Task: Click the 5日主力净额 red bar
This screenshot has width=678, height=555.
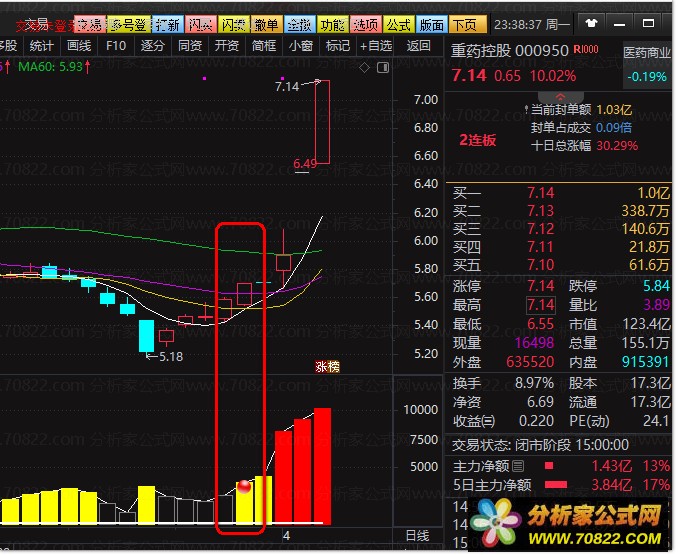Action: pyautogui.click(x=556, y=485)
